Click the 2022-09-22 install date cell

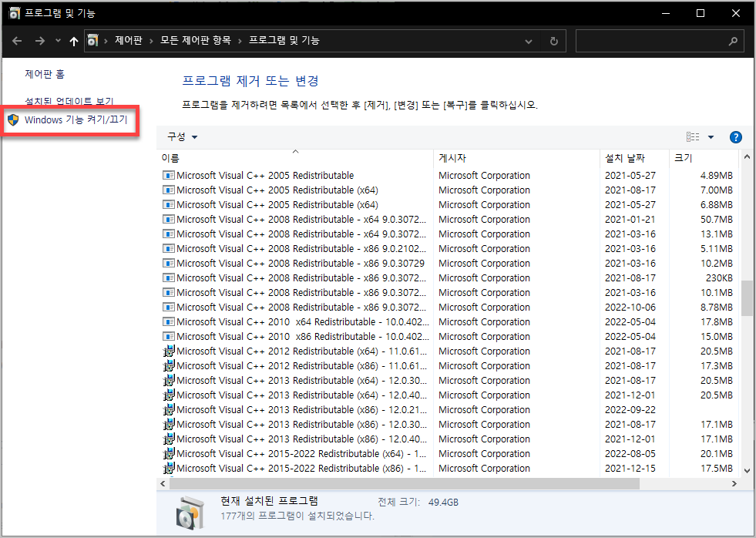(630, 410)
